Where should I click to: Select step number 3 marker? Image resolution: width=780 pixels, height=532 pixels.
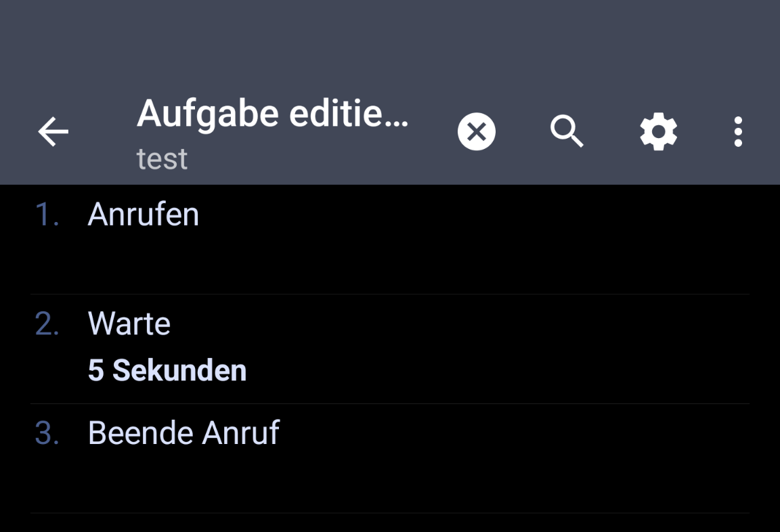point(47,433)
